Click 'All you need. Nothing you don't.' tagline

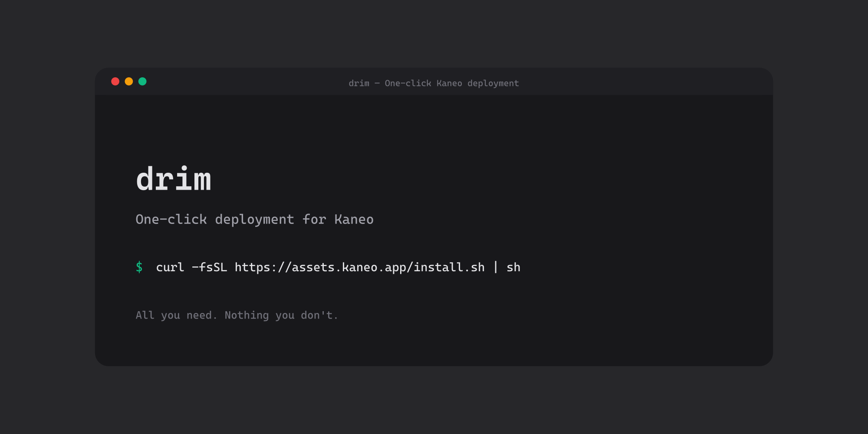pyautogui.click(x=237, y=315)
